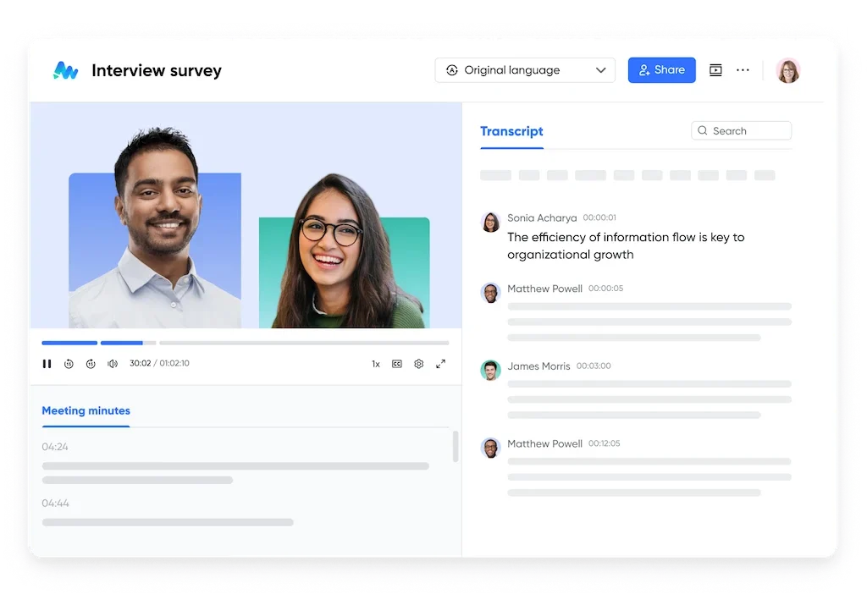This screenshot has height=616, width=867.
Task: Click the app logo beside Interview survey
Action: click(66, 70)
